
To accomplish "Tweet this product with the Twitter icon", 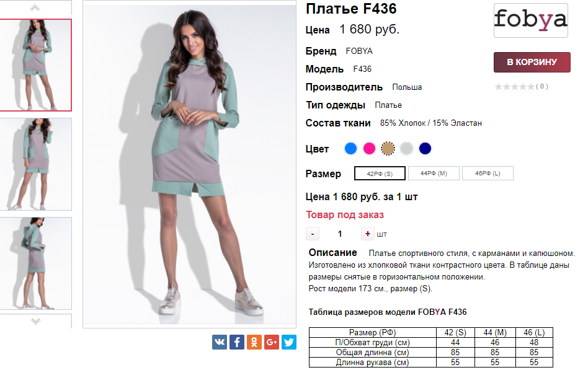I will [289, 342].
